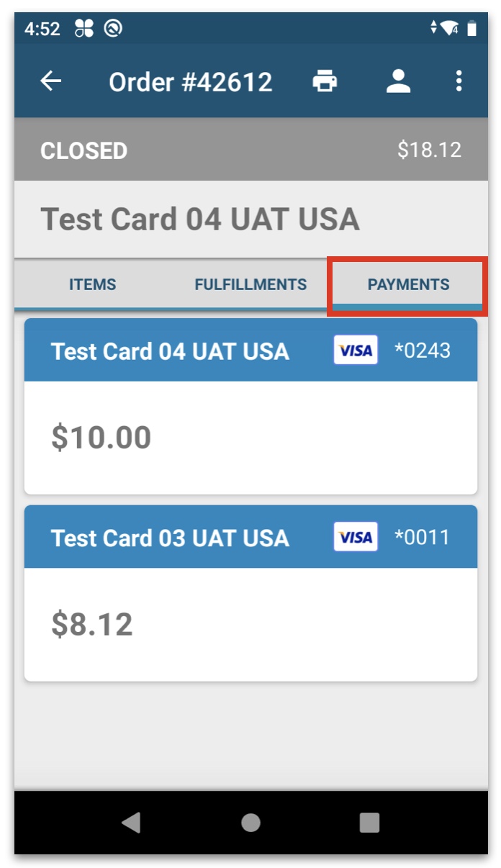
Task: Tap the back arrow in the header
Action: 50,81
